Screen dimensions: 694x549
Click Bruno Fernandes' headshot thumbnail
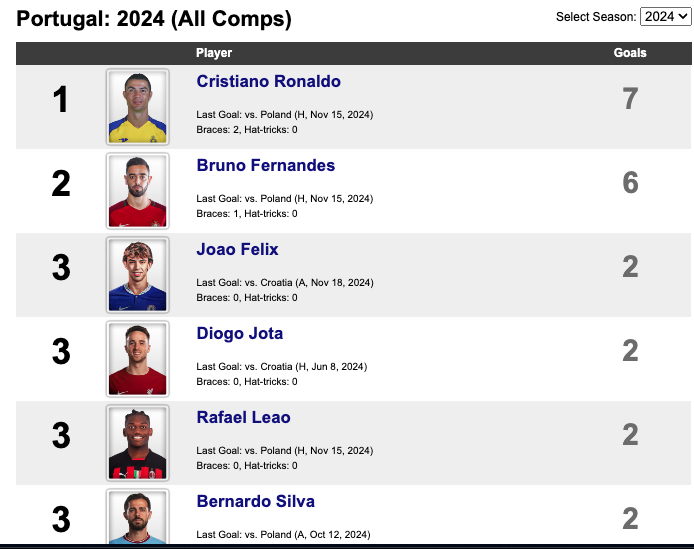coord(138,191)
